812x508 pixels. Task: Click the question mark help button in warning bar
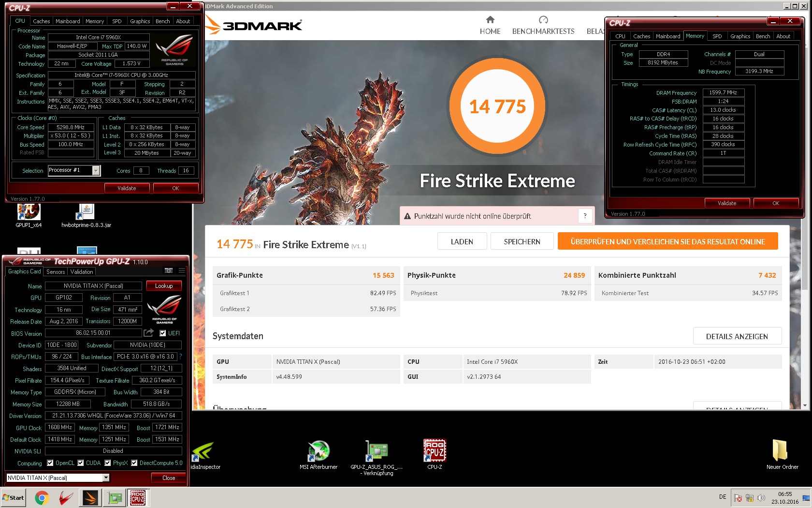(585, 216)
